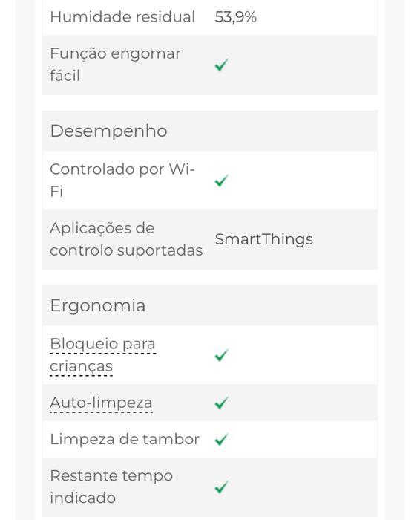
Task: Click the Limpeza de tambor label
Action: (x=125, y=440)
